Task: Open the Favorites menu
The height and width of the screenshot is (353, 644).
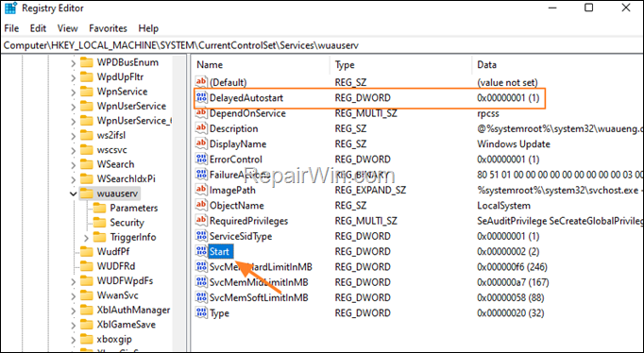Action: point(108,28)
